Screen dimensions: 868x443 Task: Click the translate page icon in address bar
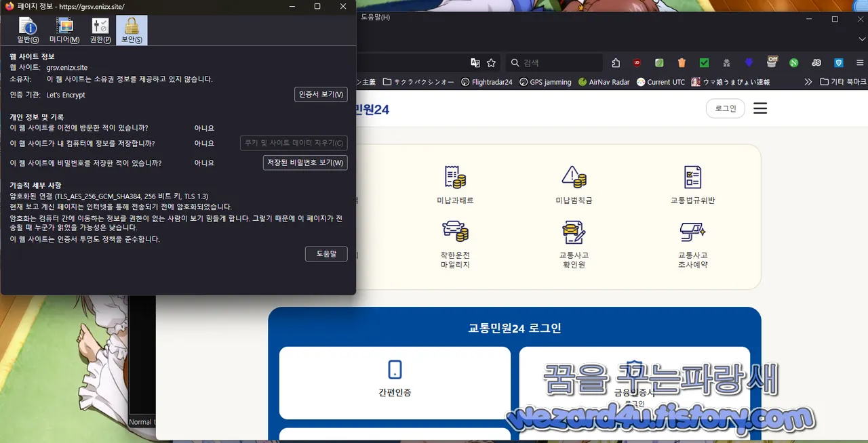475,63
